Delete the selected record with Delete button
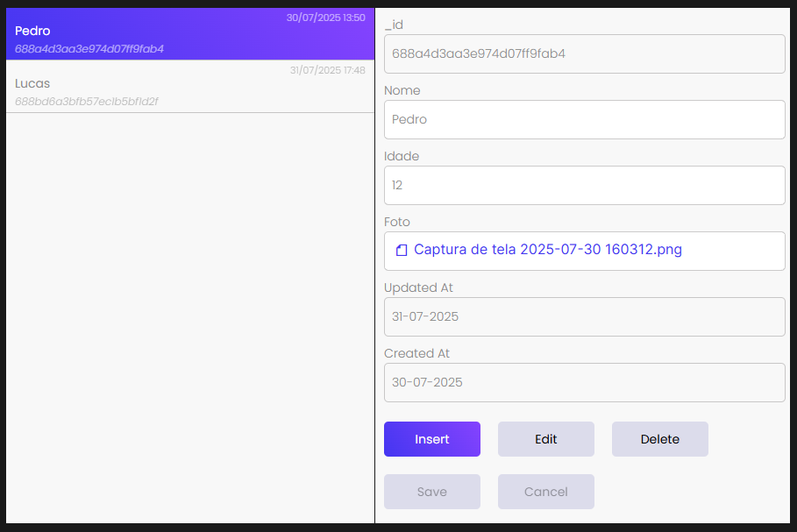Screen dimensions: 797x532 pos(659,439)
